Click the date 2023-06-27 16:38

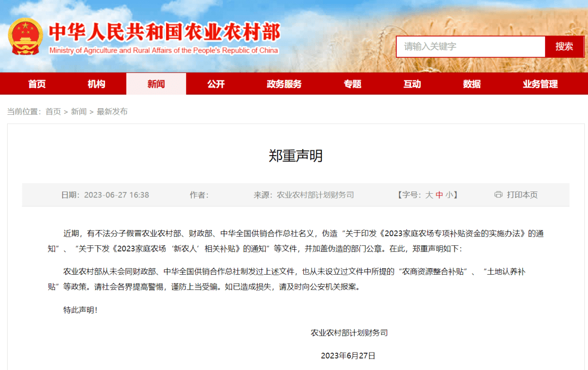click(117, 195)
